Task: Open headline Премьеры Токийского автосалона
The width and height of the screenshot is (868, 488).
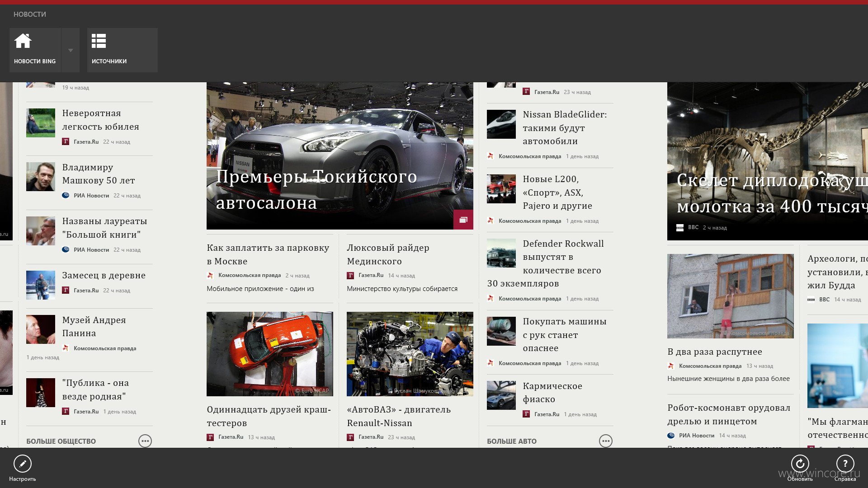Action: click(316, 190)
